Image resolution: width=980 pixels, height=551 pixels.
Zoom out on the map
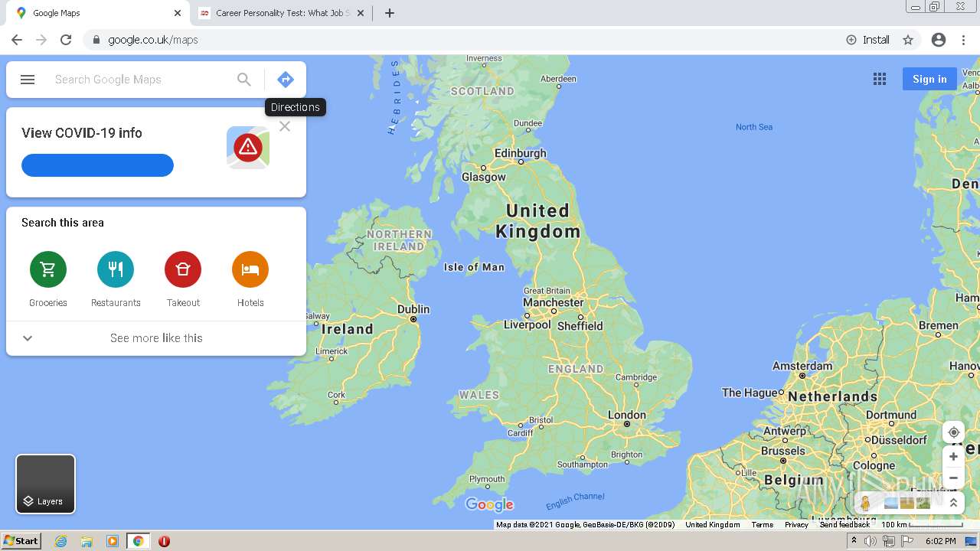pyautogui.click(x=953, y=478)
